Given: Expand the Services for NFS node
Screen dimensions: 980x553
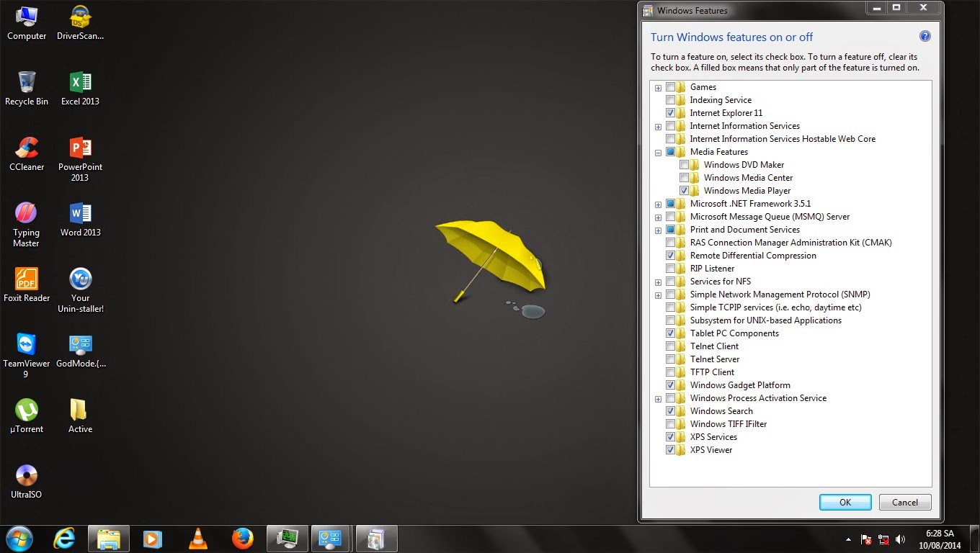Looking at the screenshot, I should [658, 282].
